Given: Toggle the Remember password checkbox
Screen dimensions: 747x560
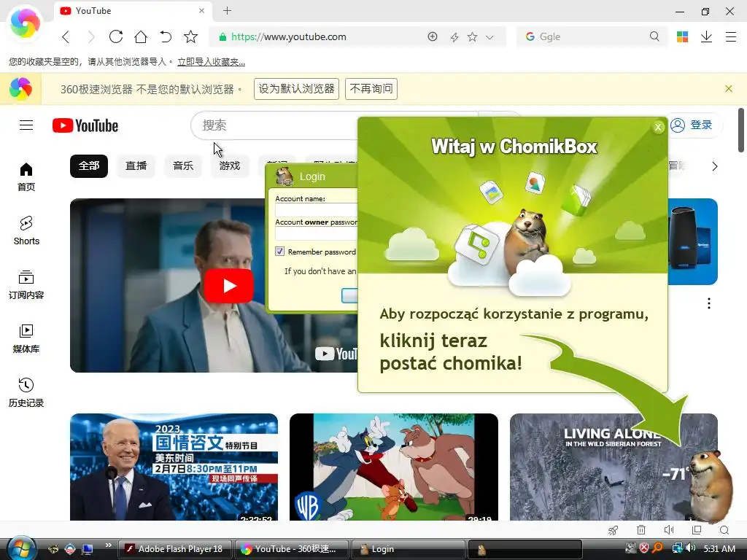Looking at the screenshot, I should pos(279,252).
